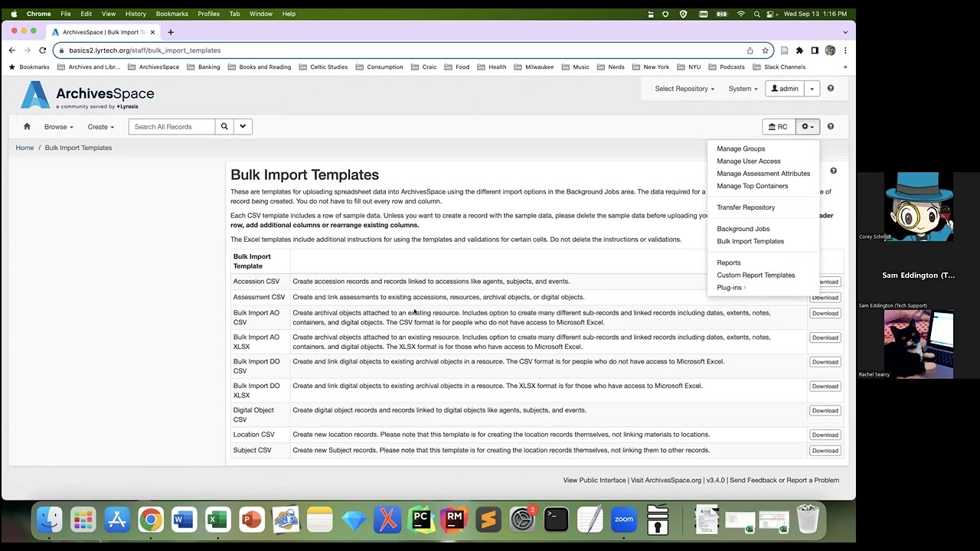Click the page help icon near the title
This screenshot has height=551, width=980.
point(833,171)
